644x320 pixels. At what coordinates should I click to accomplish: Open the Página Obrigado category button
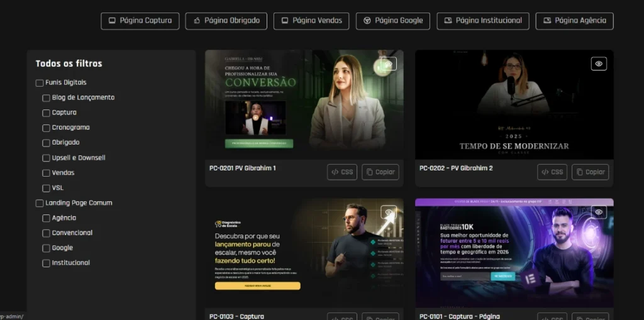pos(226,21)
